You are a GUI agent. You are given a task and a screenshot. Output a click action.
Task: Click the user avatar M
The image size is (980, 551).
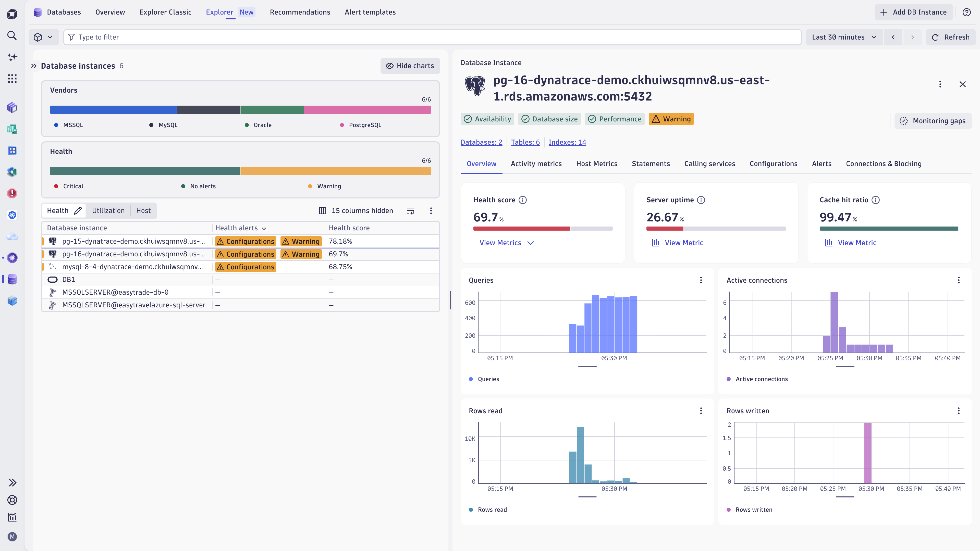point(12,536)
